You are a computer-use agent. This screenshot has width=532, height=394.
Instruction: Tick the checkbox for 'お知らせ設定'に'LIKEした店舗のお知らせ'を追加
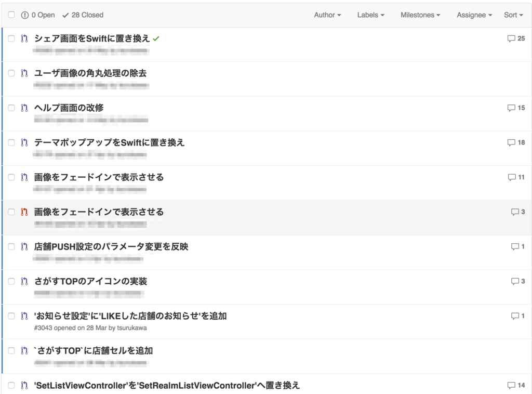click(11, 316)
